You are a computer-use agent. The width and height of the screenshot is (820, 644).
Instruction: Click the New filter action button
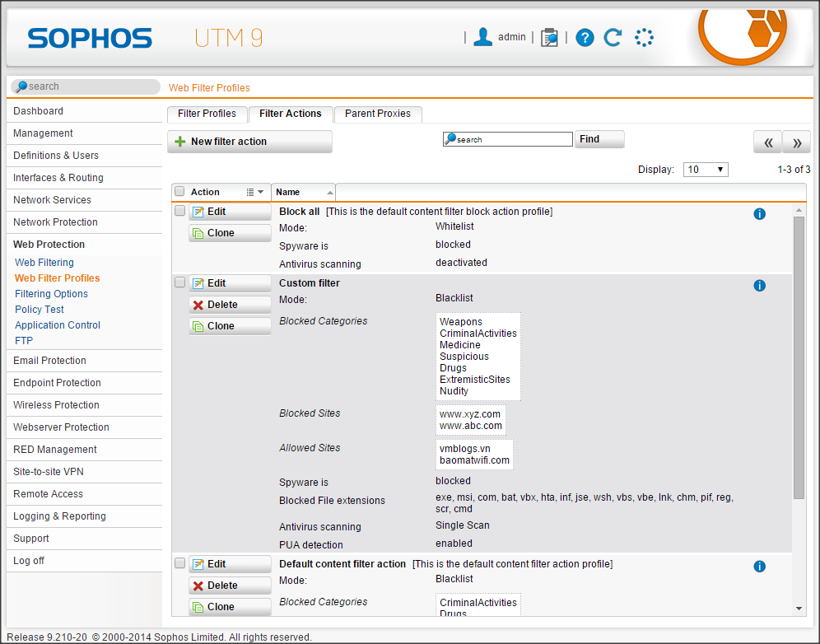(x=249, y=142)
